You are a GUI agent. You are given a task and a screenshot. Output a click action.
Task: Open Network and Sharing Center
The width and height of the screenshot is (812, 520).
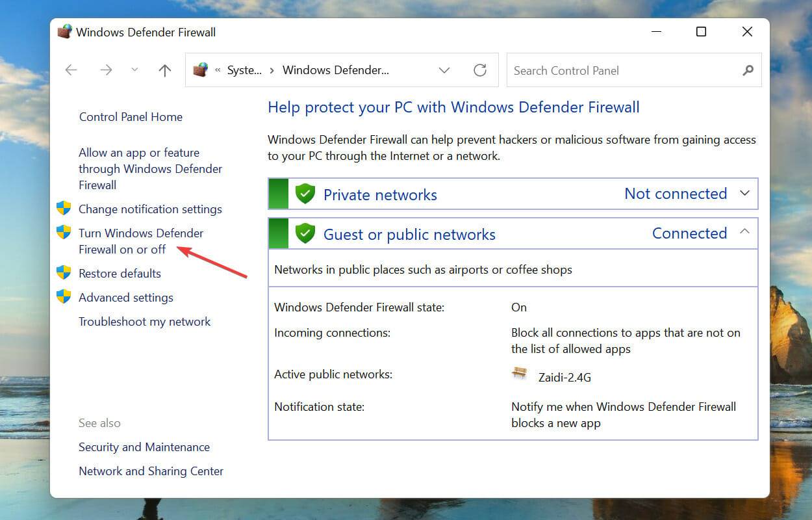point(151,471)
